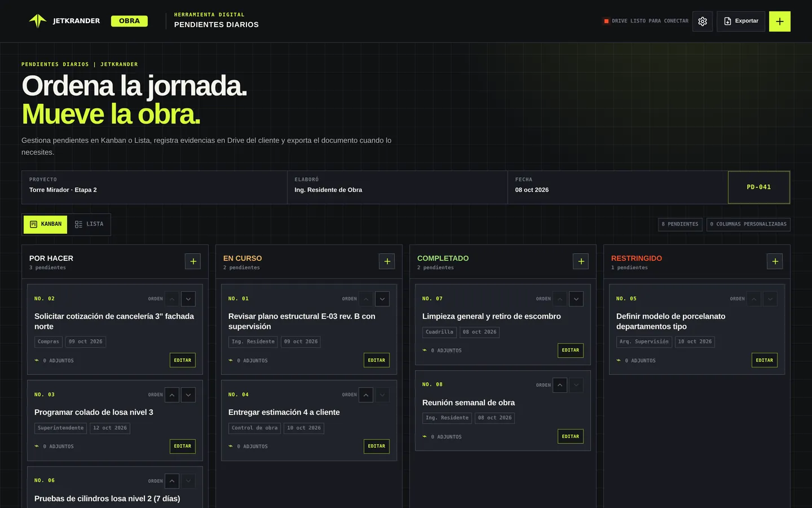Move card No. 02 down in order
Image resolution: width=812 pixels, height=508 pixels.
point(188,299)
